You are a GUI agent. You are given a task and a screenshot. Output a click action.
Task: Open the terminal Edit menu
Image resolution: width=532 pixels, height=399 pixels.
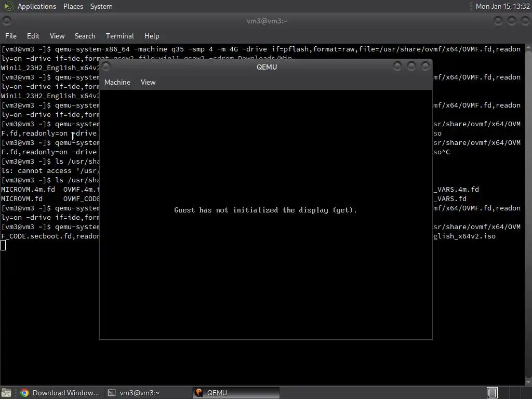[x=33, y=36]
